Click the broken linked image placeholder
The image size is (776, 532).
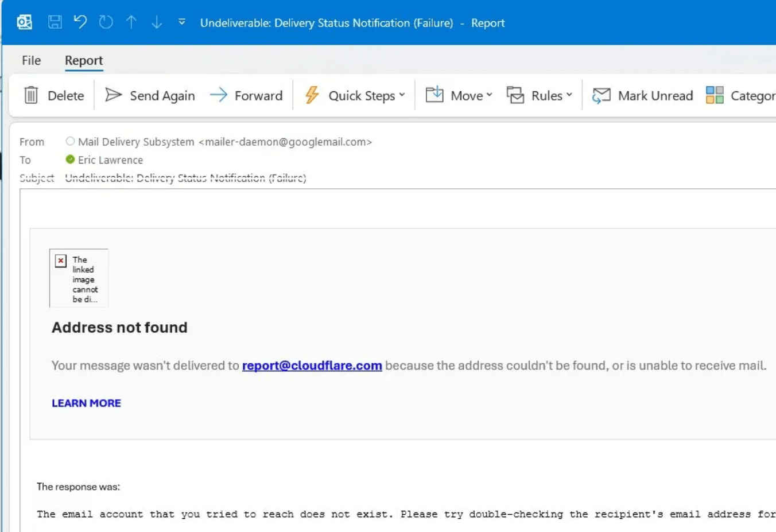[79, 278]
